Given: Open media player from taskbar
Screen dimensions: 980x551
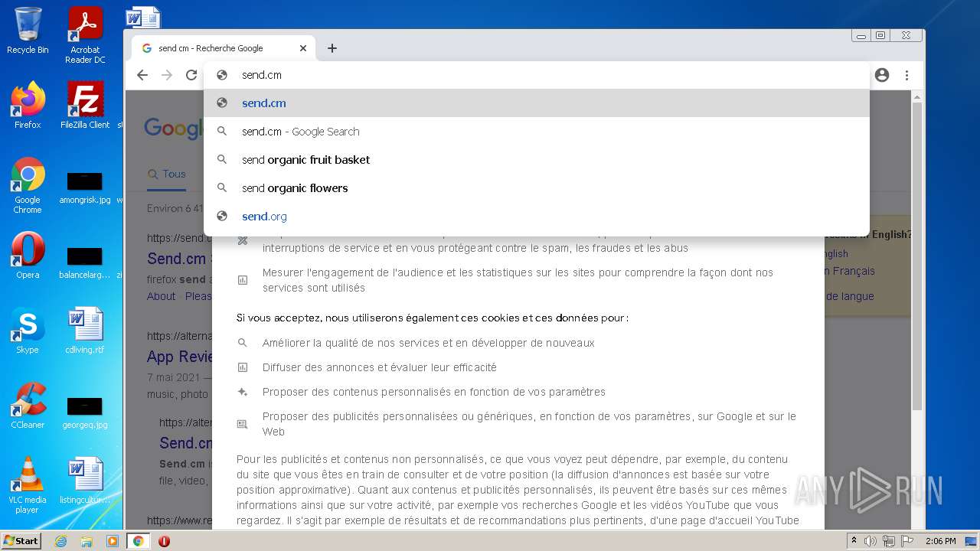Looking at the screenshot, I should [x=113, y=541].
